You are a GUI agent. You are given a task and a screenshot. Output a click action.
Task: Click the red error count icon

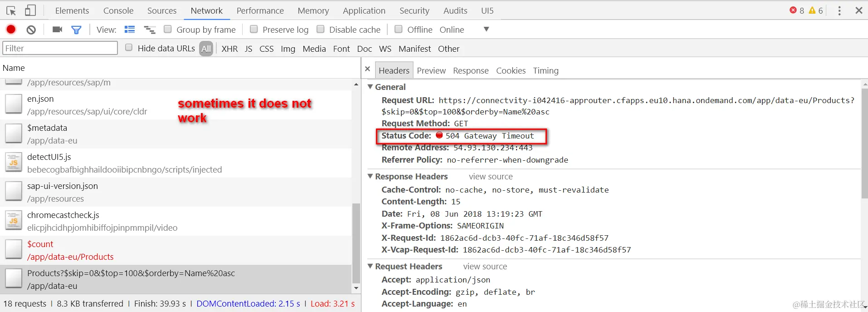(x=793, y=10)
